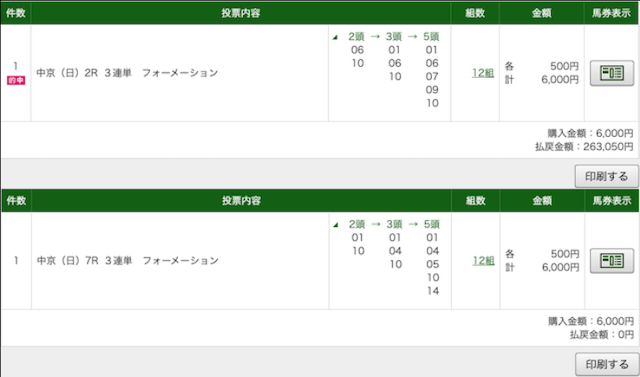
Task: Click the 払戻金額 263,050円 text
Action: [584, 146]
